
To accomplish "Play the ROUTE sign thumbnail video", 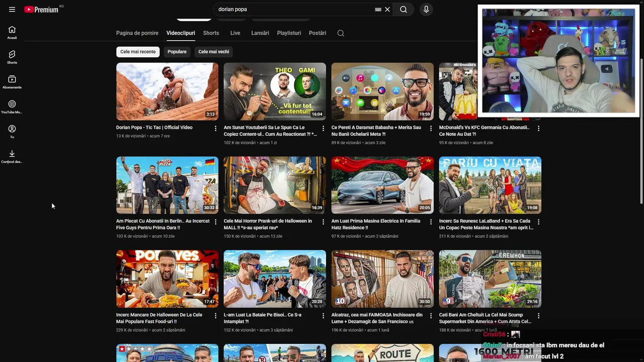I will point(382,353).
